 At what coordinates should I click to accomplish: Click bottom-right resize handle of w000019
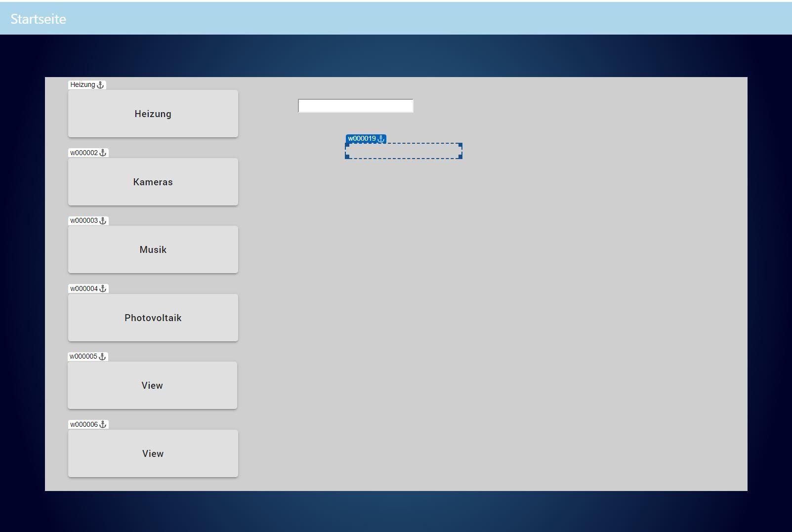(460, 157)
